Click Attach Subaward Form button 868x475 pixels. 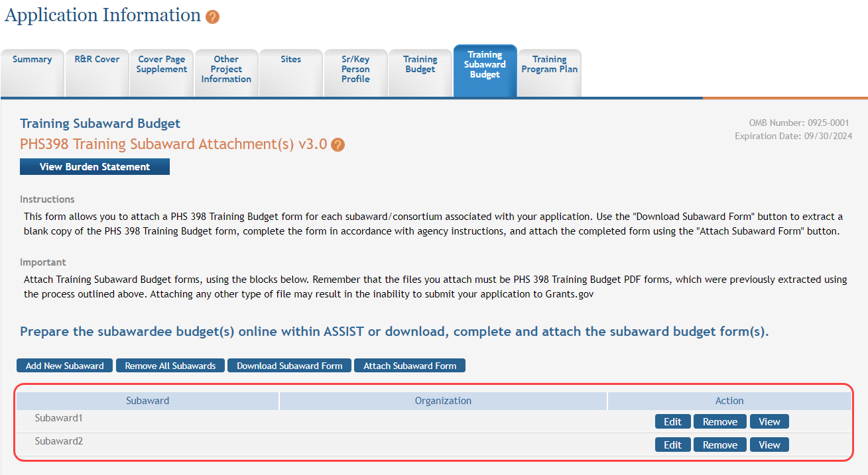[x=410, y=366]
